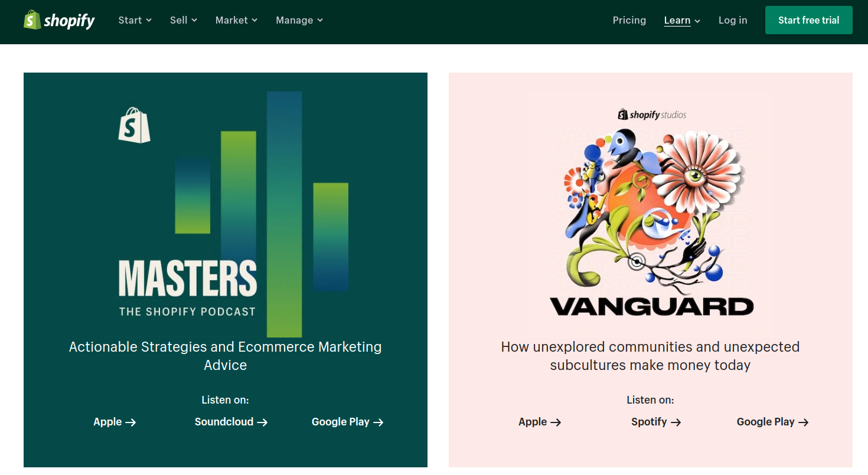
Task: Listen to Vanguard podcast on Spotify
Action: (x=656, y=422)
